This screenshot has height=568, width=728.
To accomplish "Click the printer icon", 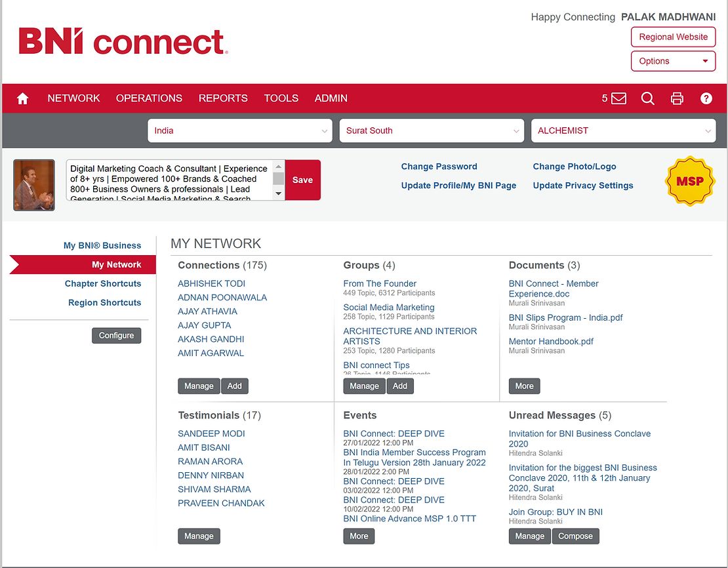I will (x=677, y=98).
